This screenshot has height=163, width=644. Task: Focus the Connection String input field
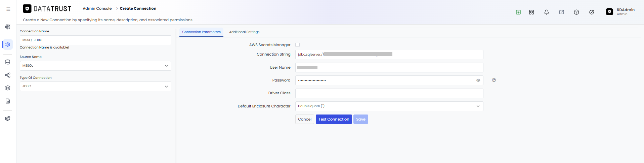(x=389, y=55)
